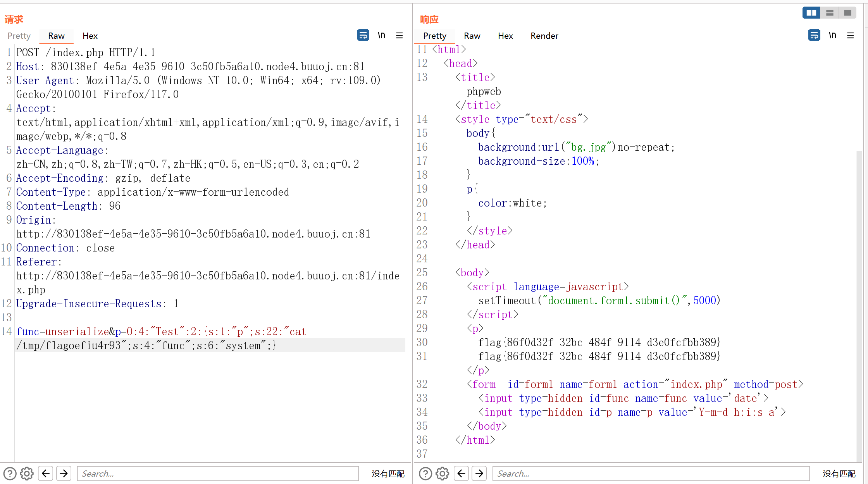
Task: Switch response to Pretty tab
Action: point(435,36)
